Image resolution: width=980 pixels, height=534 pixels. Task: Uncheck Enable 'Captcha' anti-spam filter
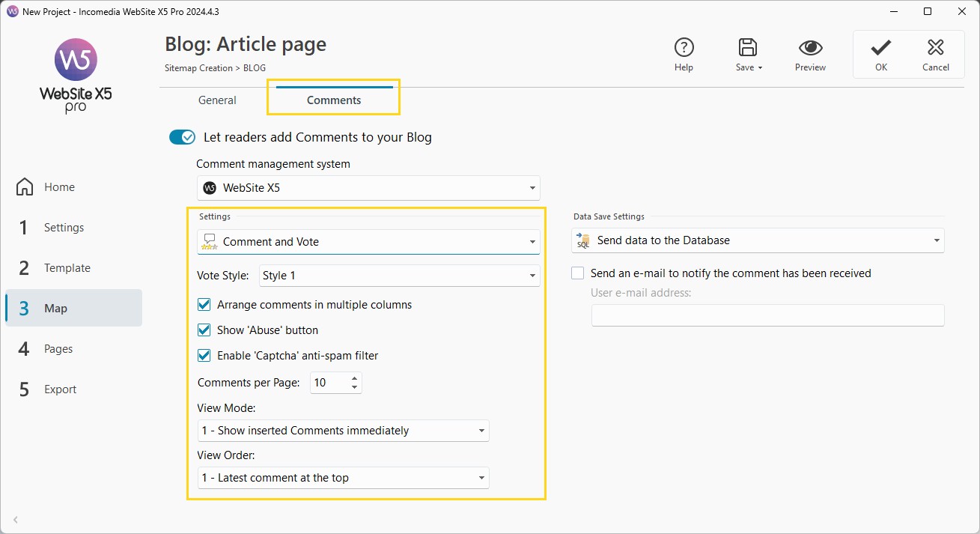click(x=204, y=356)
